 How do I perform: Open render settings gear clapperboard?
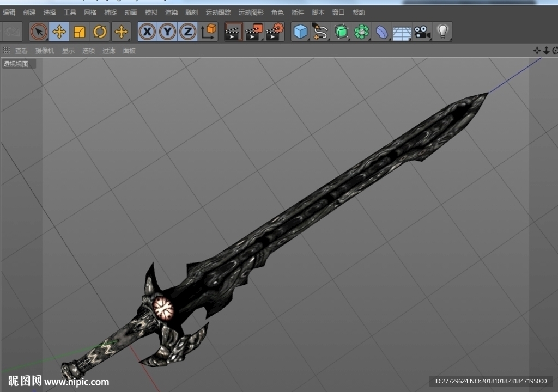tap(275, 32)
